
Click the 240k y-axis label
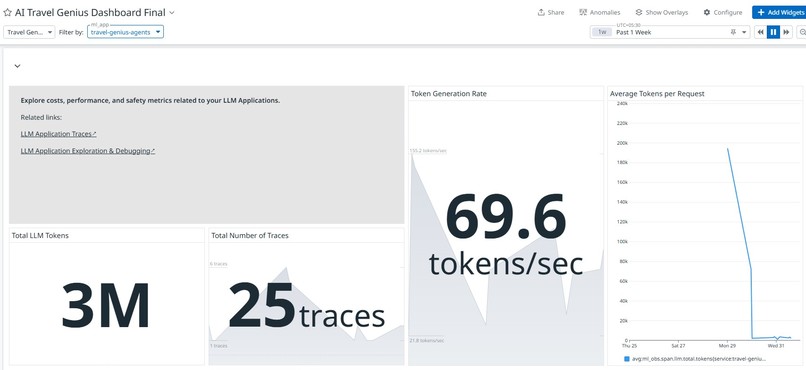click(621, 103)
